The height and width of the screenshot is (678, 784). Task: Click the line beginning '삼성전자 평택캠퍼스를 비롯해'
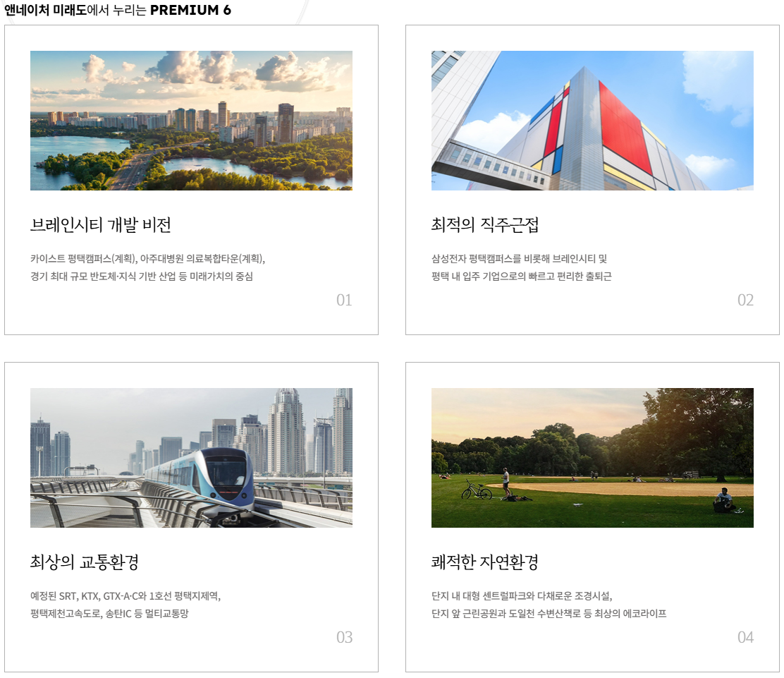(519, 259)
